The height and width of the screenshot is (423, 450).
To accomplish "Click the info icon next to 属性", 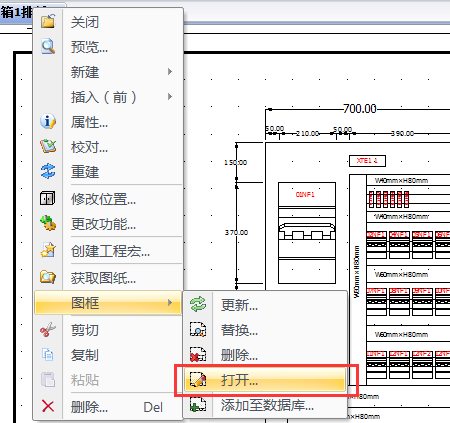I will 48,121.
